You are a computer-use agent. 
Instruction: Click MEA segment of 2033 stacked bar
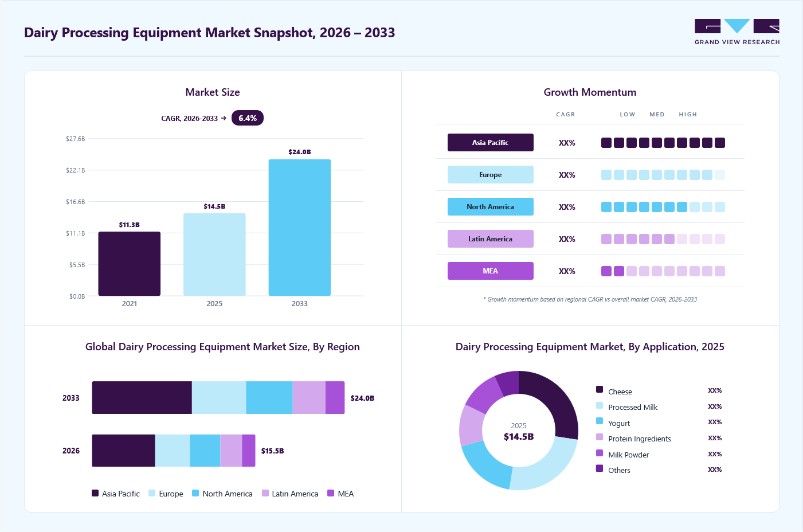pyautogui.click(x=335, y=398)
